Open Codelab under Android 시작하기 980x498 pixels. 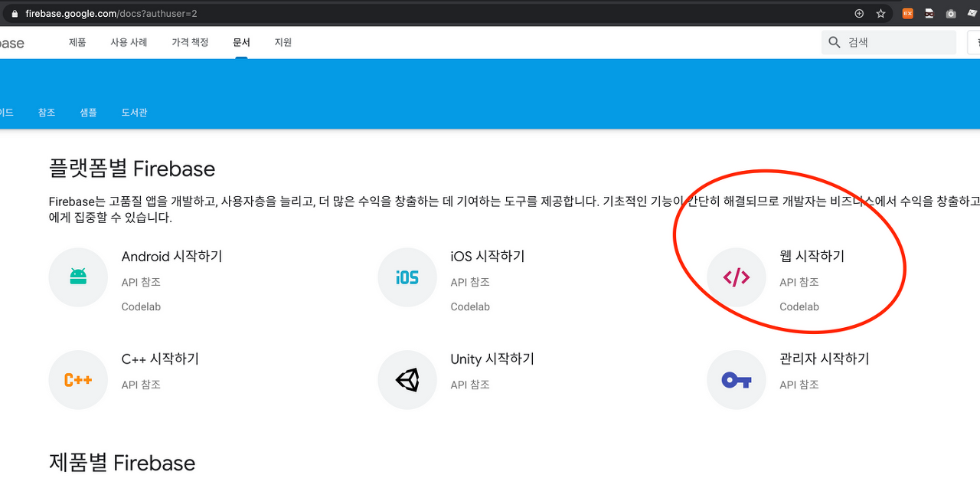tap(141, 307)
